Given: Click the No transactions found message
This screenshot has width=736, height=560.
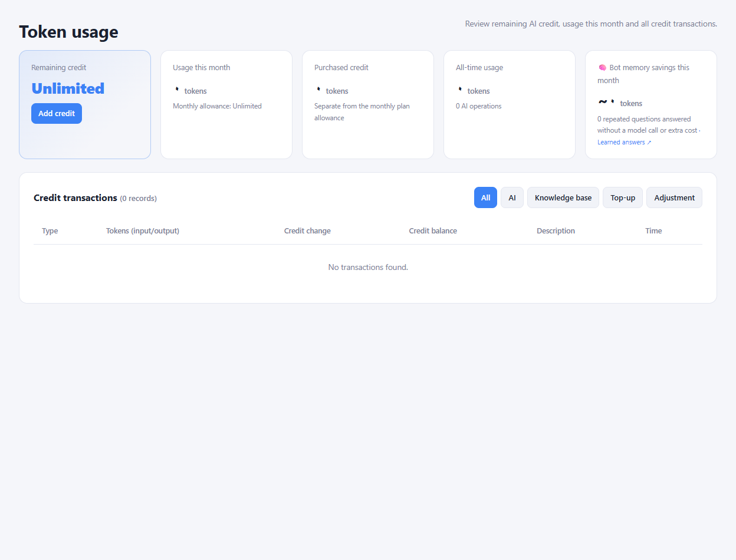Looking at the screenshot, I should 368,267.
